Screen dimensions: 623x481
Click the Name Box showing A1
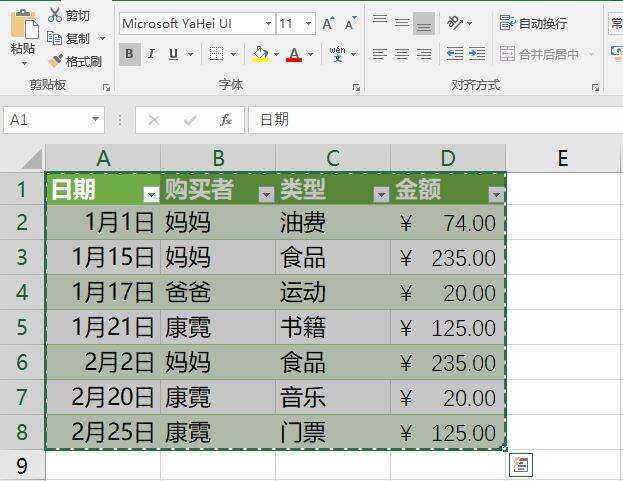47,120
